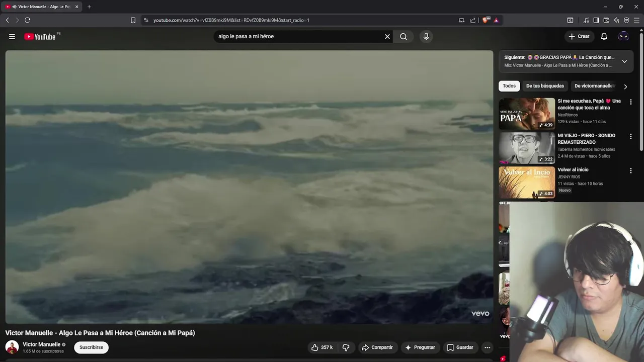Screen dimensions: 644x362
Task: Open Leo AI sparkle icon
Action: [616, 20]
